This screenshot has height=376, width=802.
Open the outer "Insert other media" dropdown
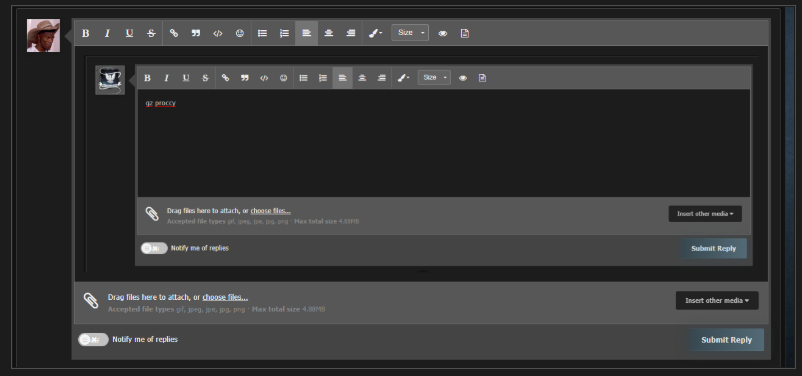tap(717, 300)
